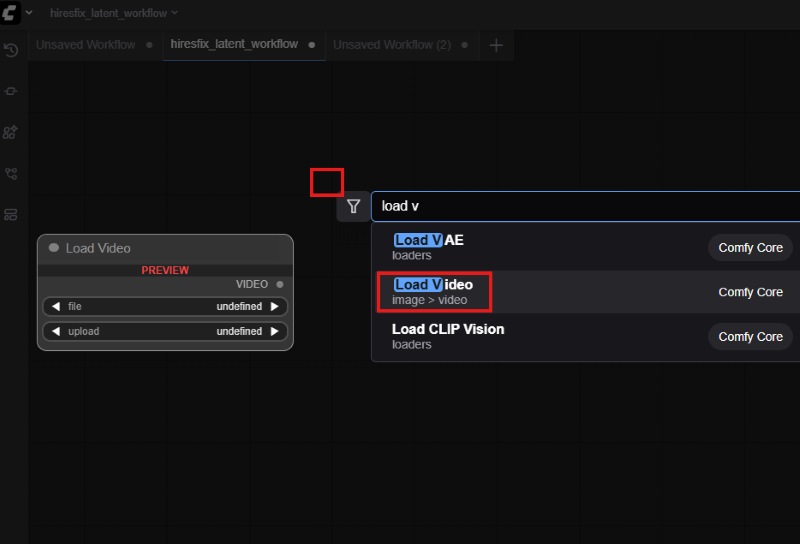Click the search filter funnel icon
Image resolution: width=800 pixels, height=544 pixels.
(x=353, y=206)
